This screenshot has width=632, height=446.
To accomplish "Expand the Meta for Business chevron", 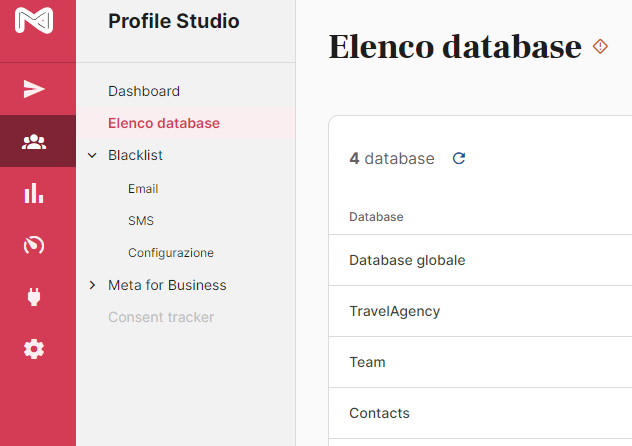I will [x=92, y=285].
